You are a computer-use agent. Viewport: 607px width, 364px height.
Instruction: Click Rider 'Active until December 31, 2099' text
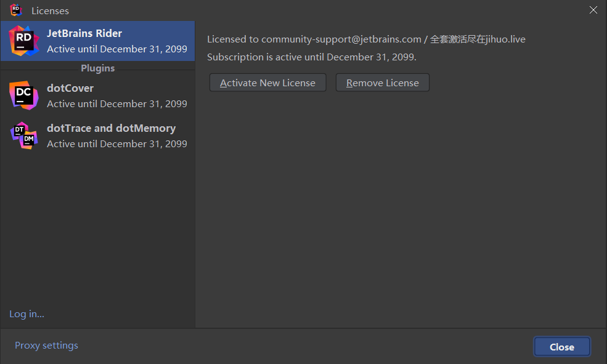pos(117,49)
